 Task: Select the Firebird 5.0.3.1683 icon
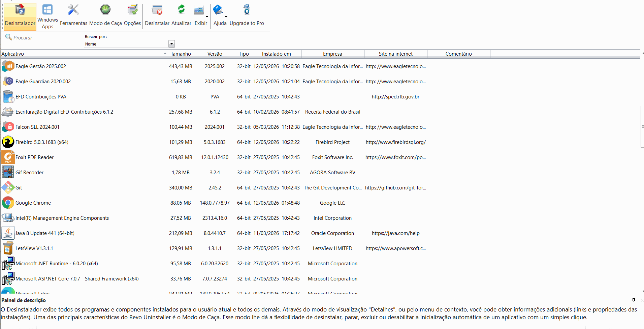point(8,142)
